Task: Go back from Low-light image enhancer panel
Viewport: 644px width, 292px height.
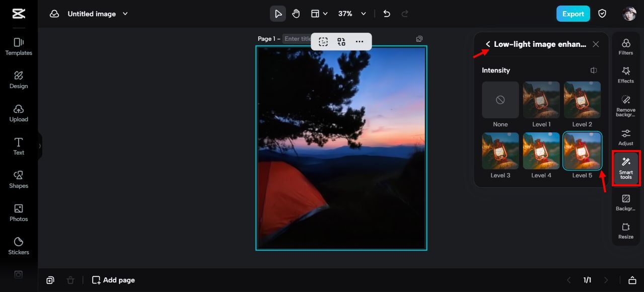Action: pos(487,44)
